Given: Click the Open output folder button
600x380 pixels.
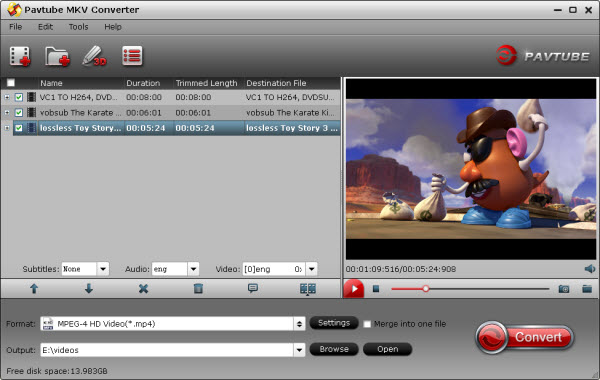Looking at the screenshot, I should 387,349.
